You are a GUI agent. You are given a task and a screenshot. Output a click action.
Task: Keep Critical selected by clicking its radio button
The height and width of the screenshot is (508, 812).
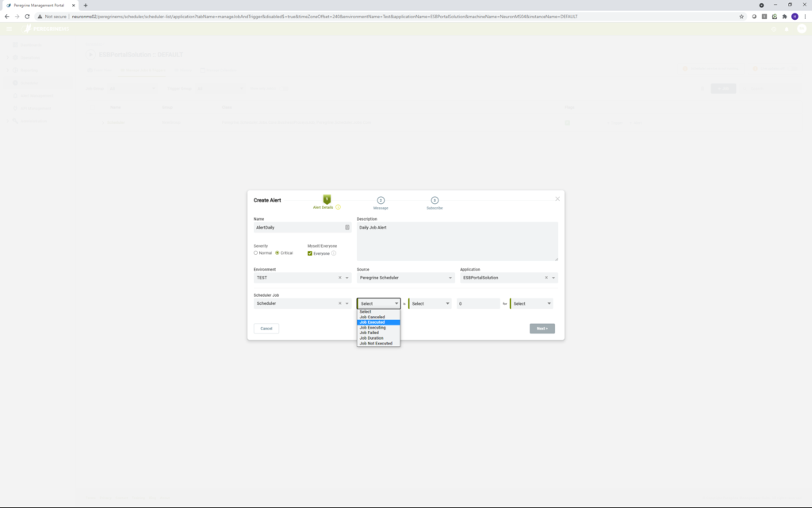pos(278,253)
